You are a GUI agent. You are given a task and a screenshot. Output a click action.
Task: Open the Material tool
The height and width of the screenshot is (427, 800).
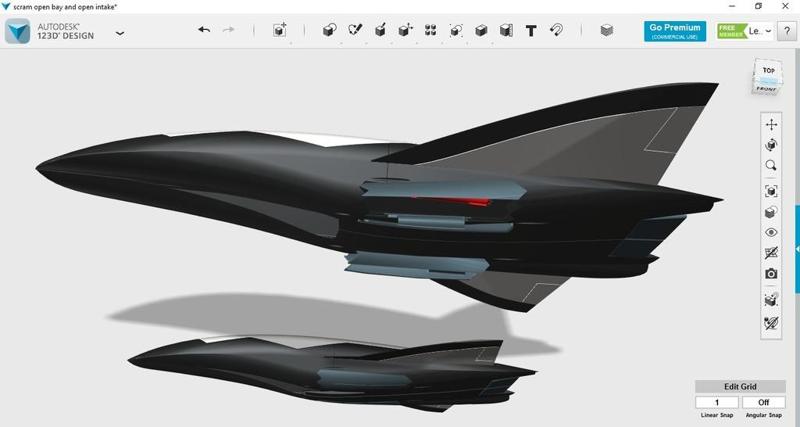coord(607,31)
